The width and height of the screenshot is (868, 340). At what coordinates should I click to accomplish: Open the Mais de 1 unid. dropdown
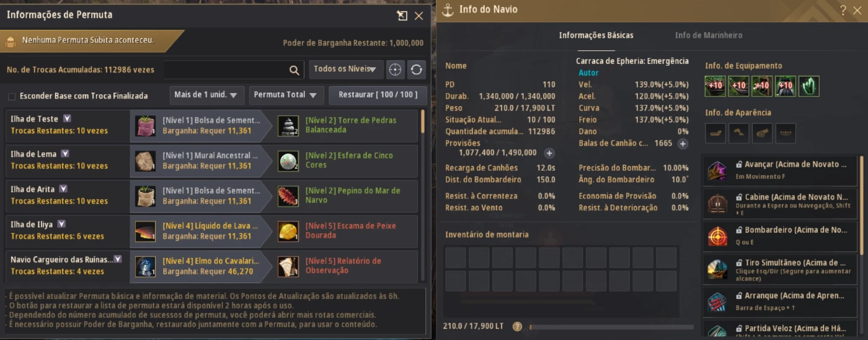click(x=206, y=96)
